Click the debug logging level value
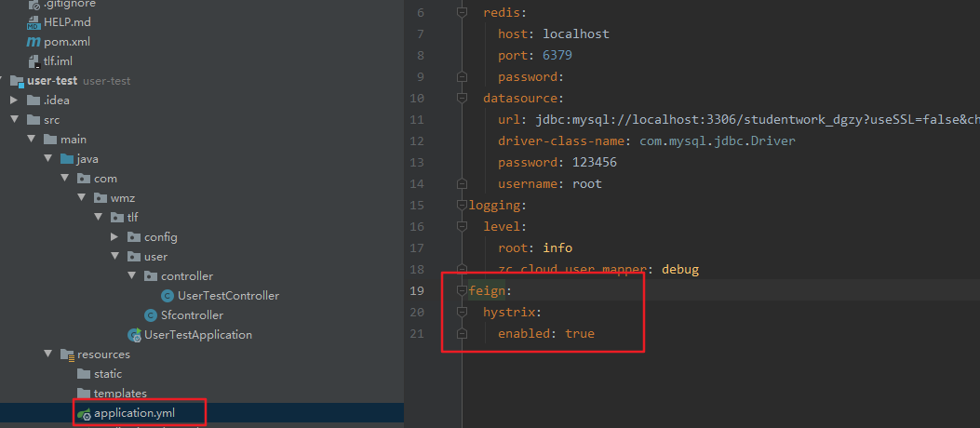The width and height of the screenshot is (980, 428). (680, 270)
